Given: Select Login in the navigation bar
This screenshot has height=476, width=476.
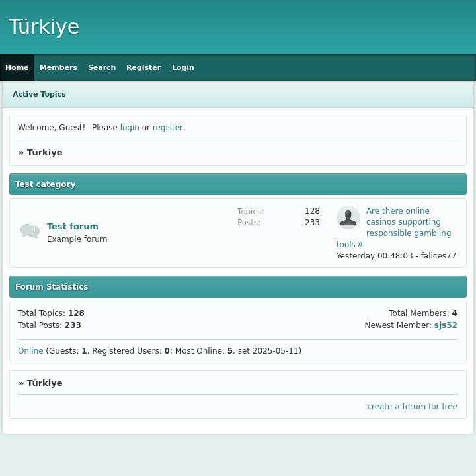Looking at the screenshot, I should 183,67.
